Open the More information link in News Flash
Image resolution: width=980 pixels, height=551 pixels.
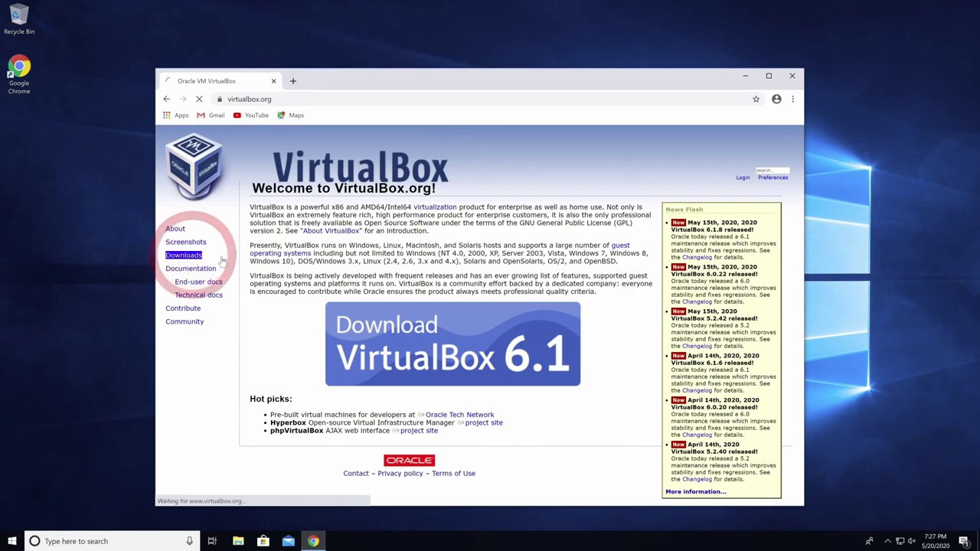tap(696, 492)
